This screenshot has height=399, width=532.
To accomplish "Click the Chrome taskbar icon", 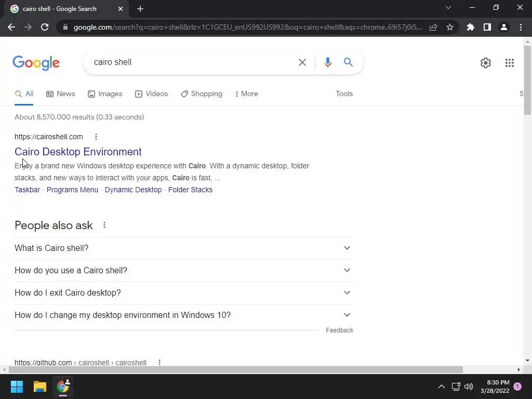I will [x=63, y=387].
